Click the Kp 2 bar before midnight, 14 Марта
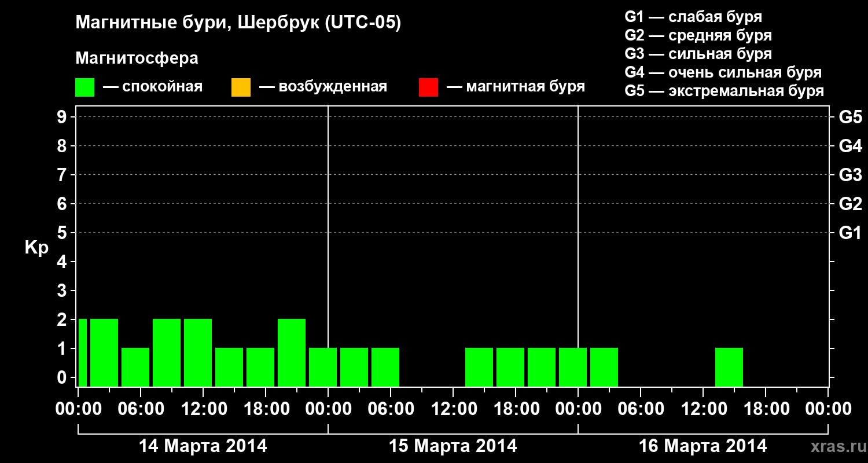Viewport: 868px width, 463px height. (292, 352)
